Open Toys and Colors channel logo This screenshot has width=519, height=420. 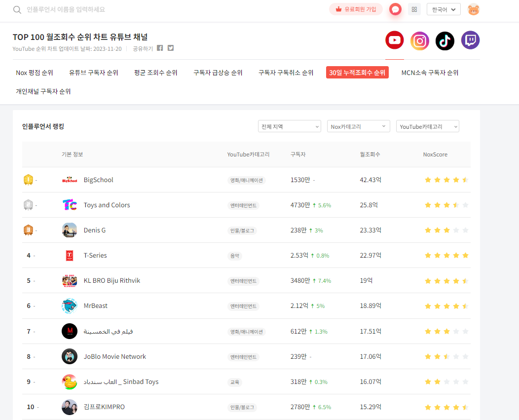(x=70, y=205)
